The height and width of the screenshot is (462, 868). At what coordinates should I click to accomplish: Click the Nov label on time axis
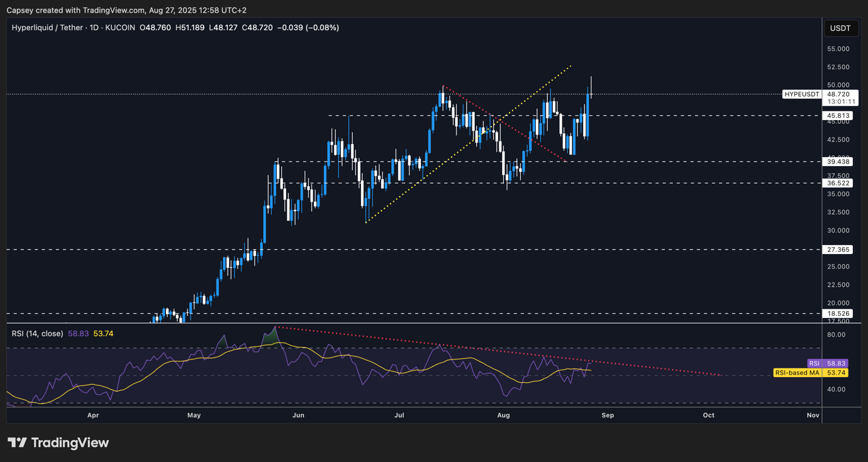tap(813, 415)
